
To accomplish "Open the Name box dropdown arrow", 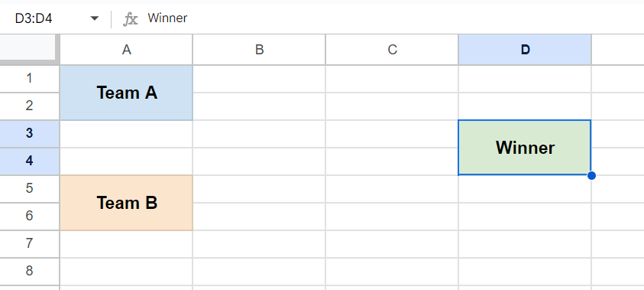I will [95, 18].
